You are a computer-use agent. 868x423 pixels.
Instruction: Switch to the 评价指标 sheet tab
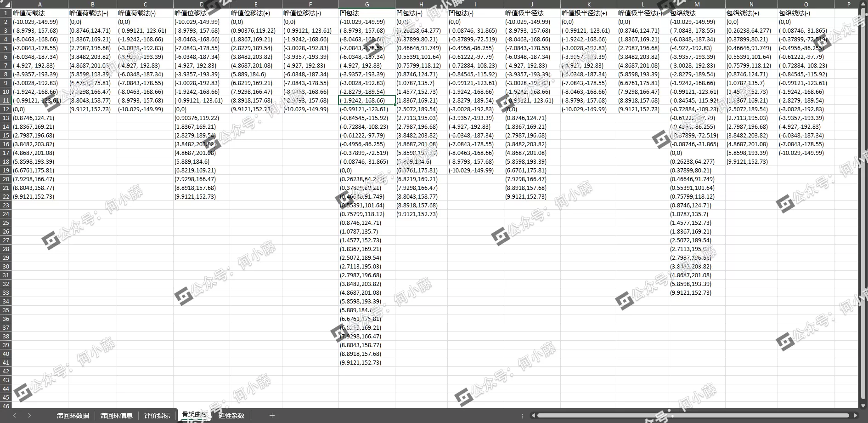(x=157, y=416)
